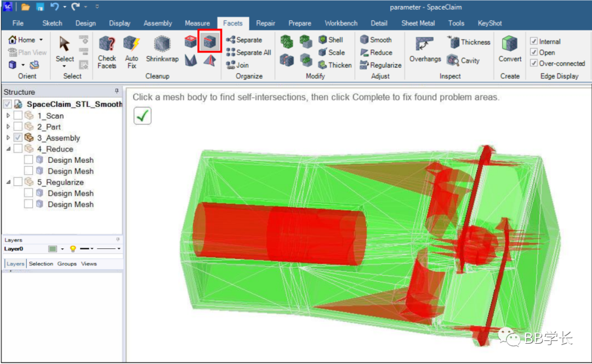592x364 pixels.
Task: Click the green Complete checkmark button
Action: pos(143,116)
